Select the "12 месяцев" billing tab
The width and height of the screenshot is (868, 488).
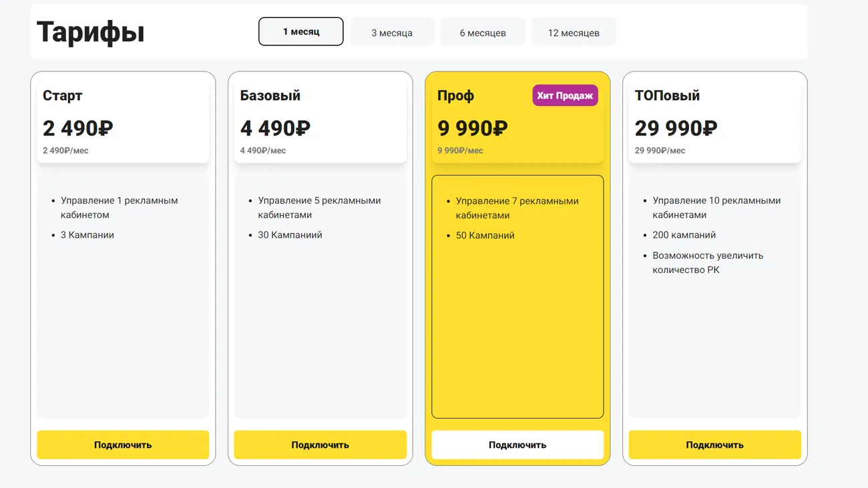[574, 32]
